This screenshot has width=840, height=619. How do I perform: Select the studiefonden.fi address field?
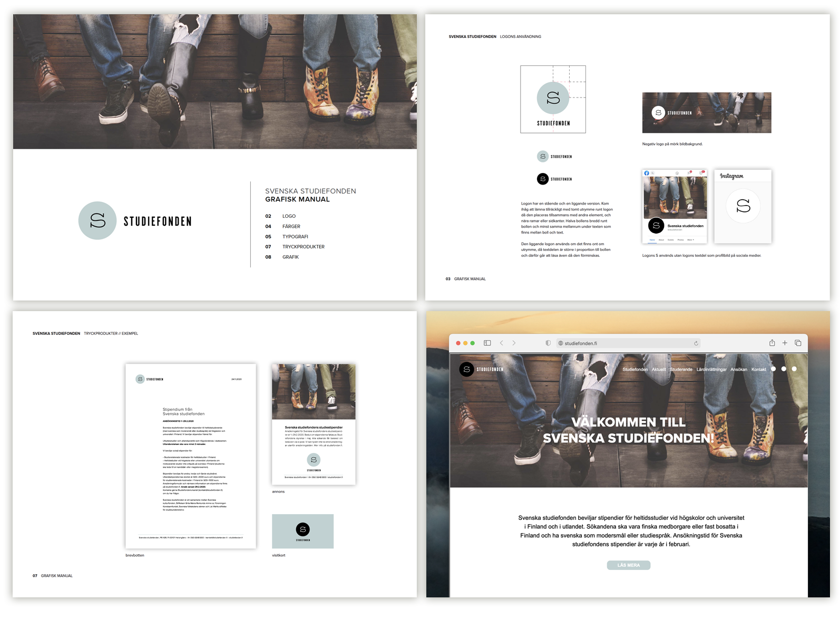tap(628, 343)
